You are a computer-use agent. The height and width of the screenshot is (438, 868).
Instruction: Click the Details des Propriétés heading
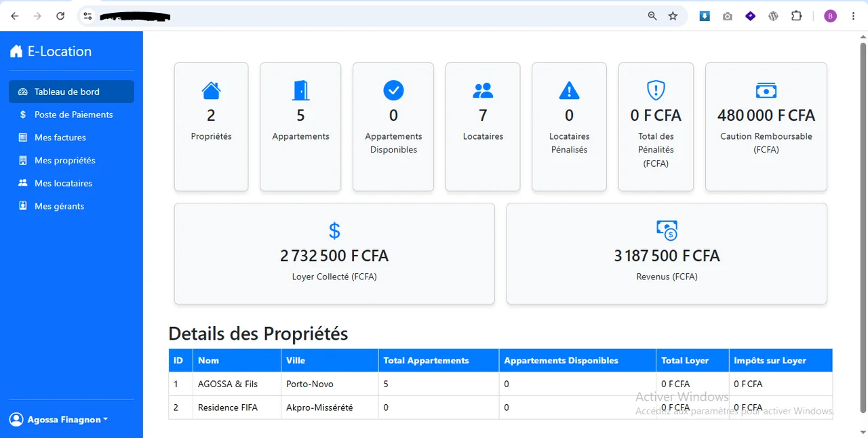click(x=258, y=334)
